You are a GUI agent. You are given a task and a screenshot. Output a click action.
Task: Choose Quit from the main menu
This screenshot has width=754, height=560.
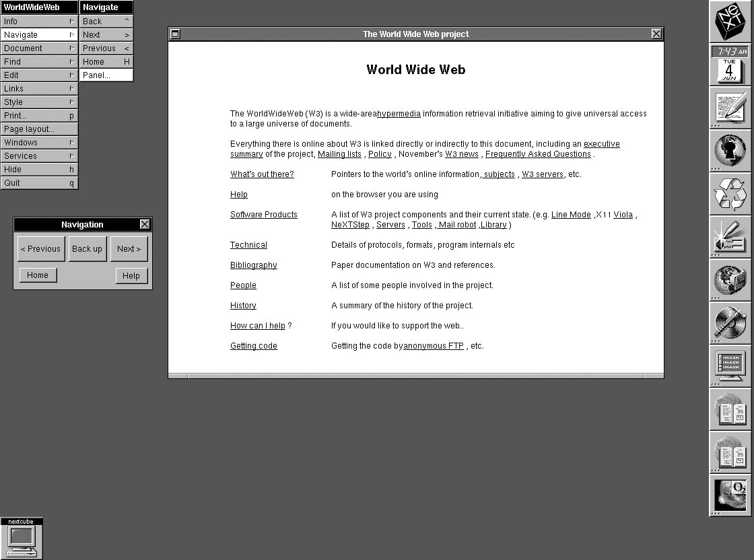39,182
